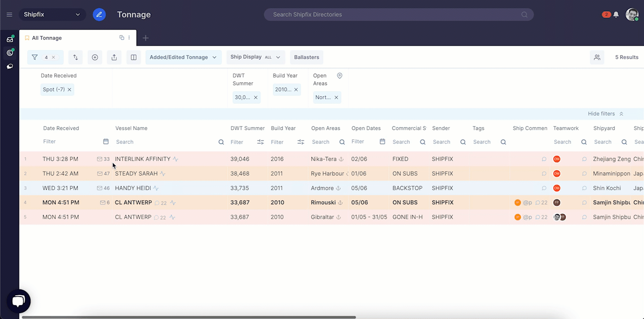
Task: Click the export upload icon
Action: [114, 57]
